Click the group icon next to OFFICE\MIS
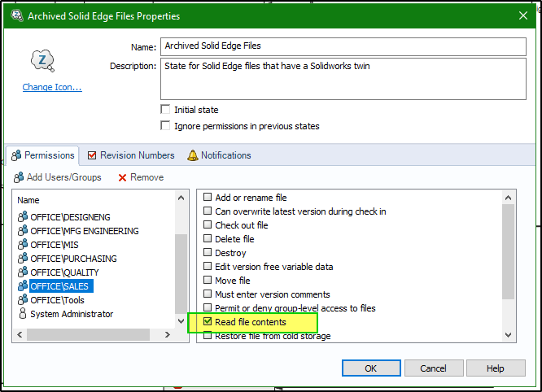Screen dimensions: 542x392 (23, 245)
